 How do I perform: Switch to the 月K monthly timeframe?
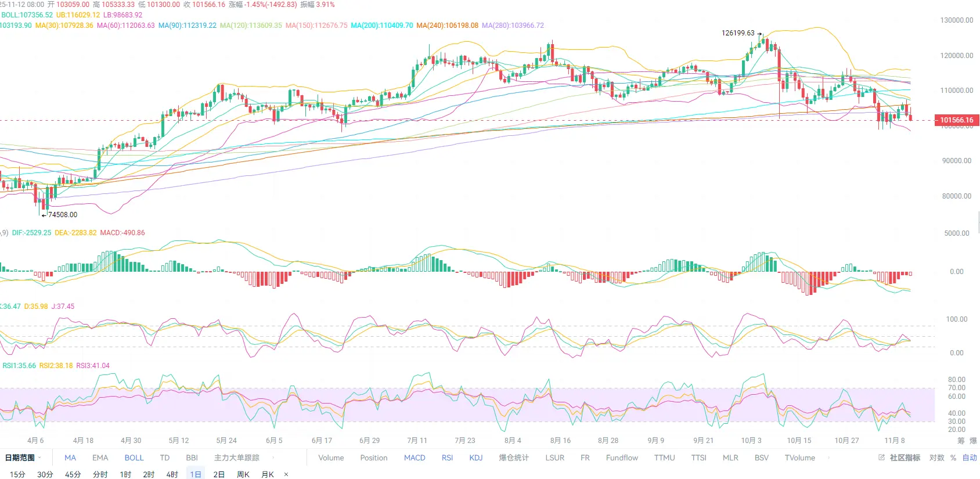pos(268,474)
